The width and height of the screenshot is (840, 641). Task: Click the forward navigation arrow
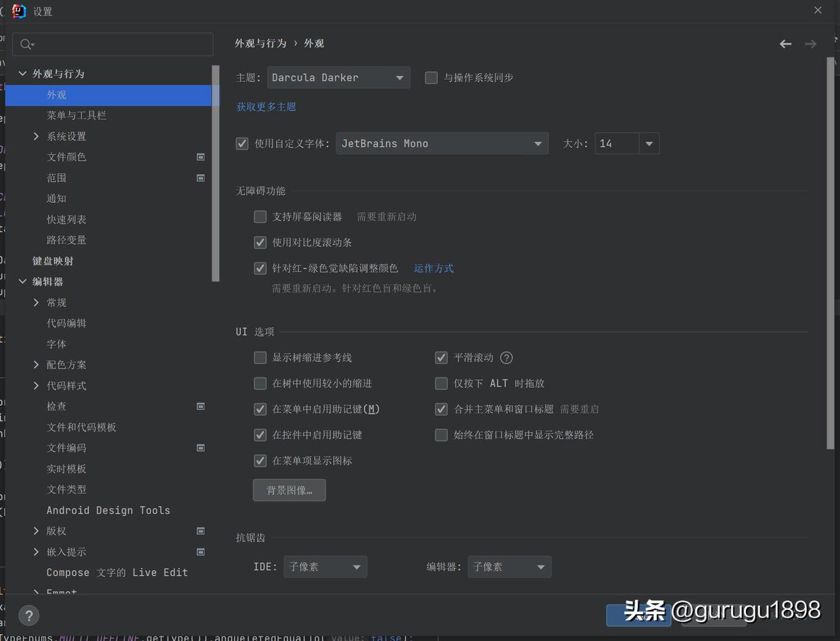click(810, 43)
